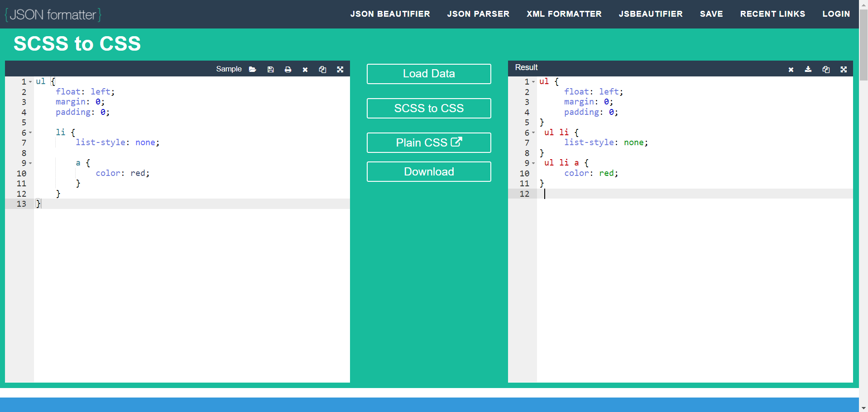The width and height of the screenshot is (868, 412).
Task: Click the scrollbar up arrow
Action: tap(863, 4)
